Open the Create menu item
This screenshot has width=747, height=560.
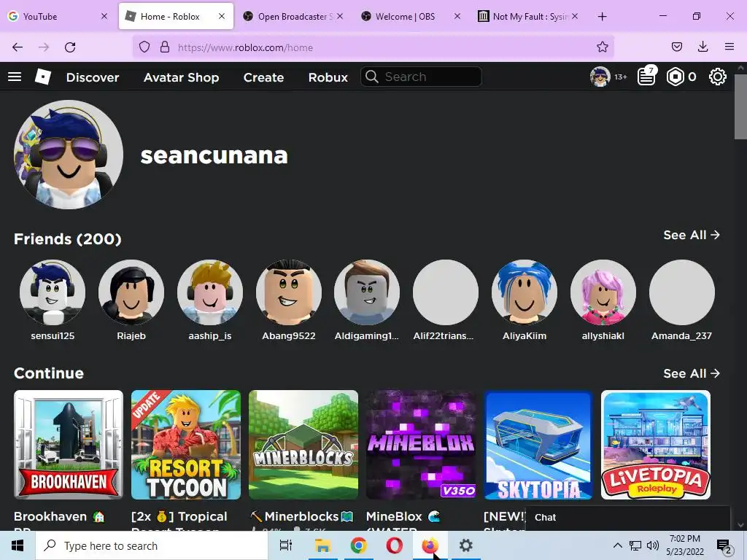coord(263,77)
